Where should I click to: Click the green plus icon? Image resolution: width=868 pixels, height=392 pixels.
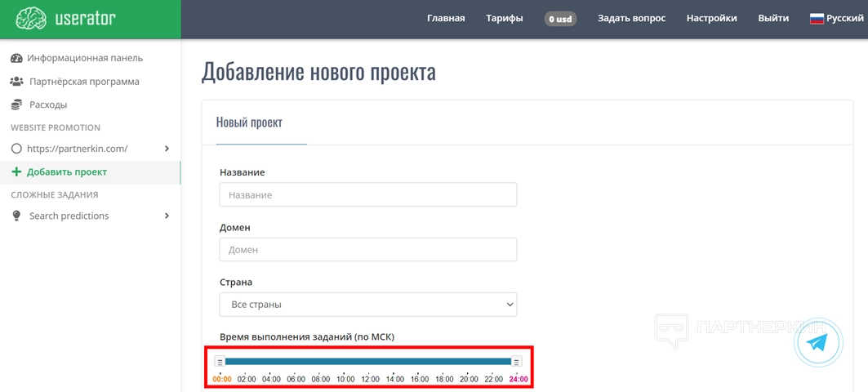(x=16, y=172)
